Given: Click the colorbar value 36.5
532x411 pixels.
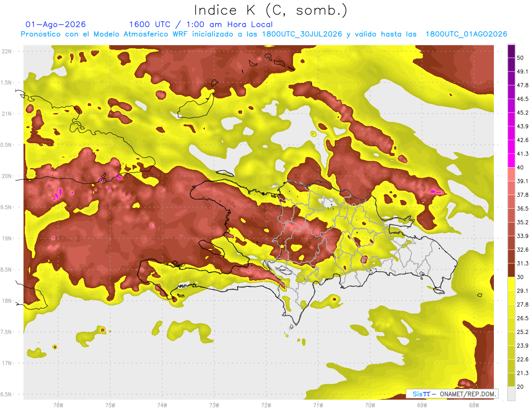Looking at the screenshot, I should [x=523, y=208].
